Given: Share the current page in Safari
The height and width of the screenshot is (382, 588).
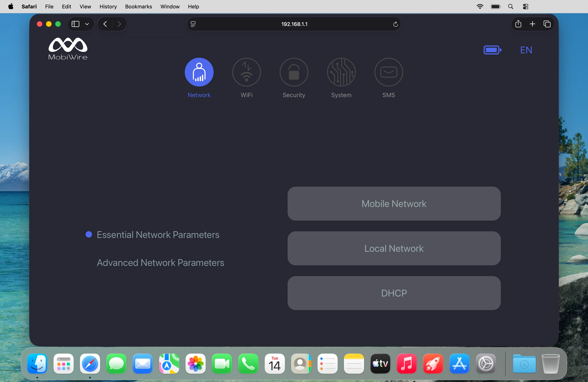Looking at the screenshot, I should coord(518,24).
